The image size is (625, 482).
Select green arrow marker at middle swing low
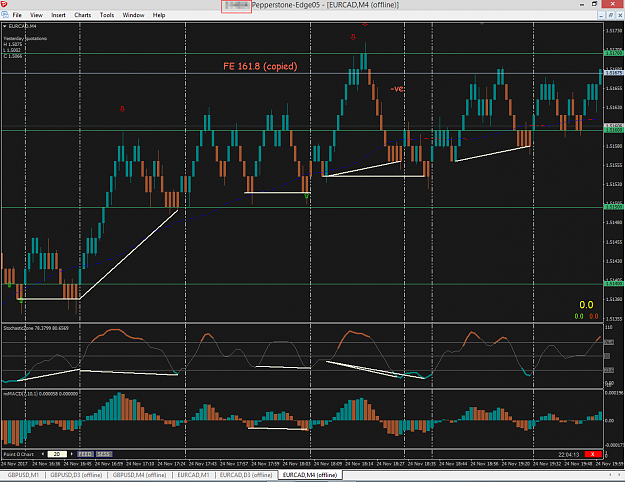pyautogui.click(x=307, y=196)
